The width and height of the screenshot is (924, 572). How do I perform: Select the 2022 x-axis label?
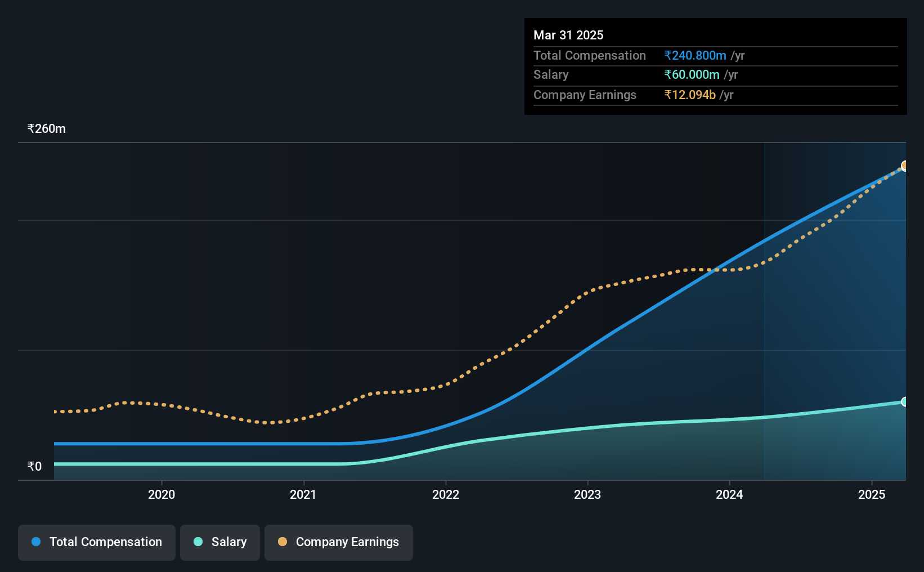click(446, 494)
